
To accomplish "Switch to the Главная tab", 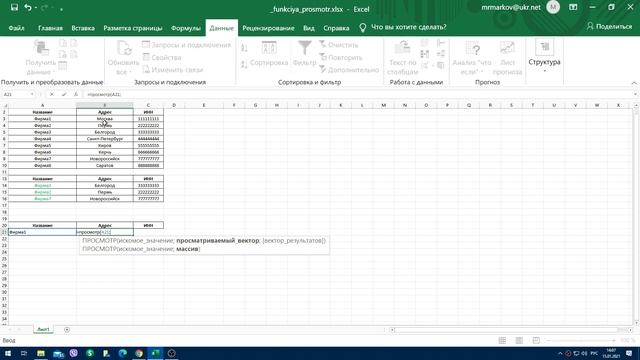I will click(50, 28).
